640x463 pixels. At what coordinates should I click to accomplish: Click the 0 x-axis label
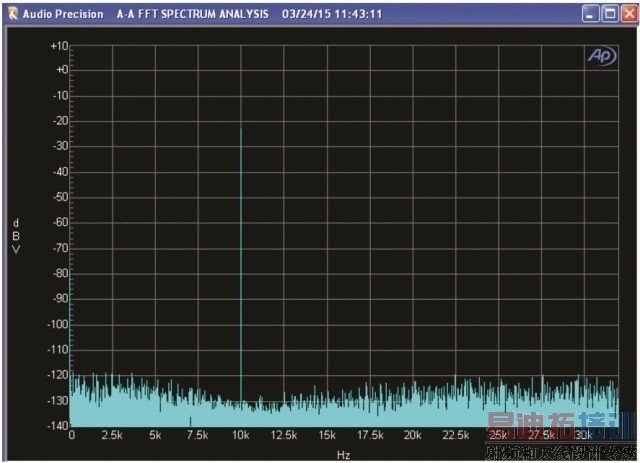(72, 435)
